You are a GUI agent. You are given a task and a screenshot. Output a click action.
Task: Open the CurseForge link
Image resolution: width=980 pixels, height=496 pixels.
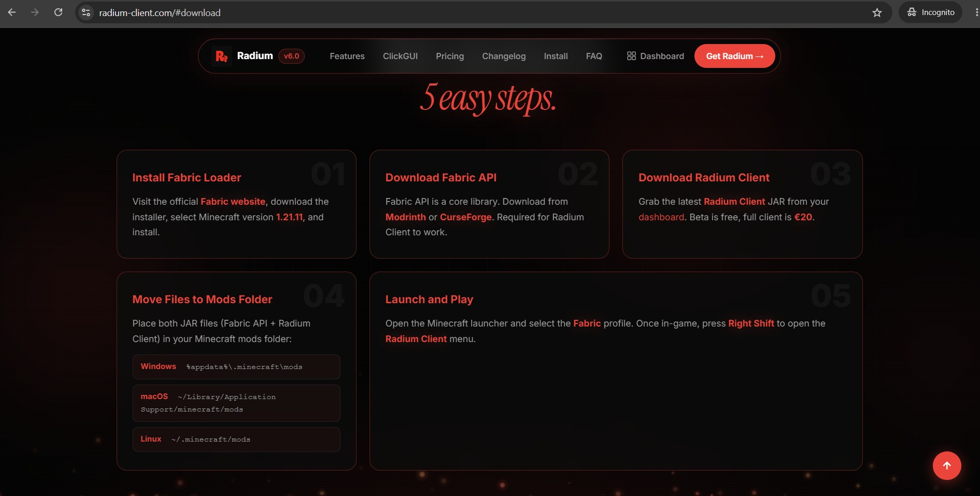[465, 217]
